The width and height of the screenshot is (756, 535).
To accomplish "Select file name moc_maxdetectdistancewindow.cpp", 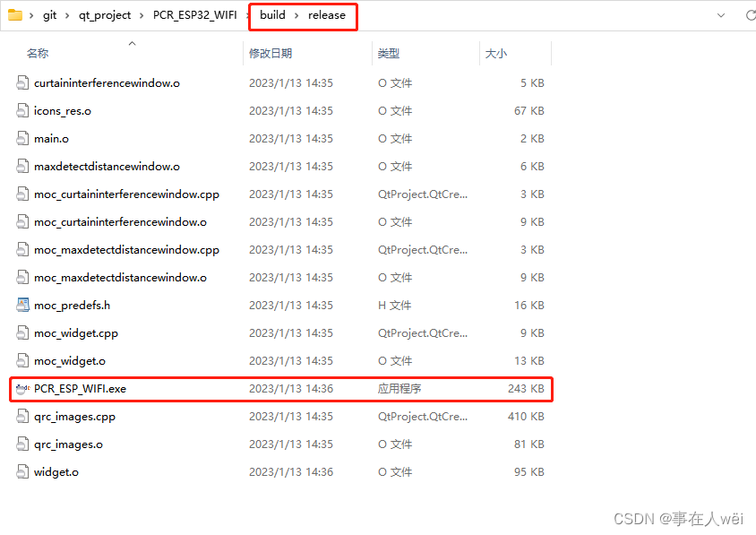I will (126, 250).
